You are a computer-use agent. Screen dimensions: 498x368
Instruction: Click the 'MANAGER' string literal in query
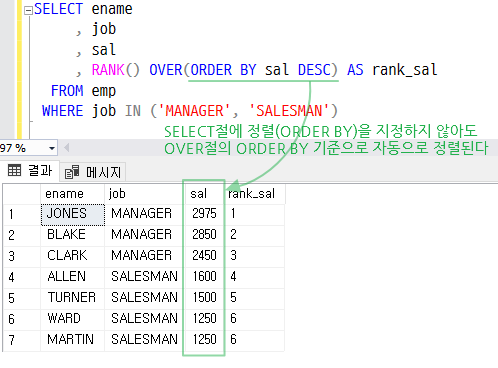194,111
